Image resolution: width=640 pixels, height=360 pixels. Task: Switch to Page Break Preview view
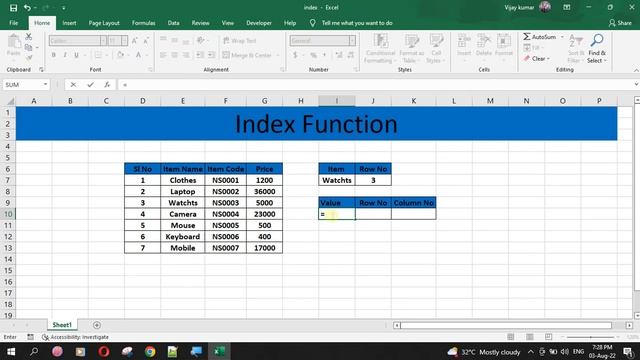[548, 337]
